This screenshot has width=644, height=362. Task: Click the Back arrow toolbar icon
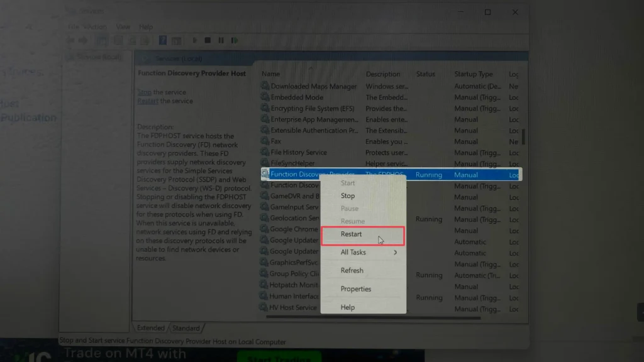tap(70, 40)
